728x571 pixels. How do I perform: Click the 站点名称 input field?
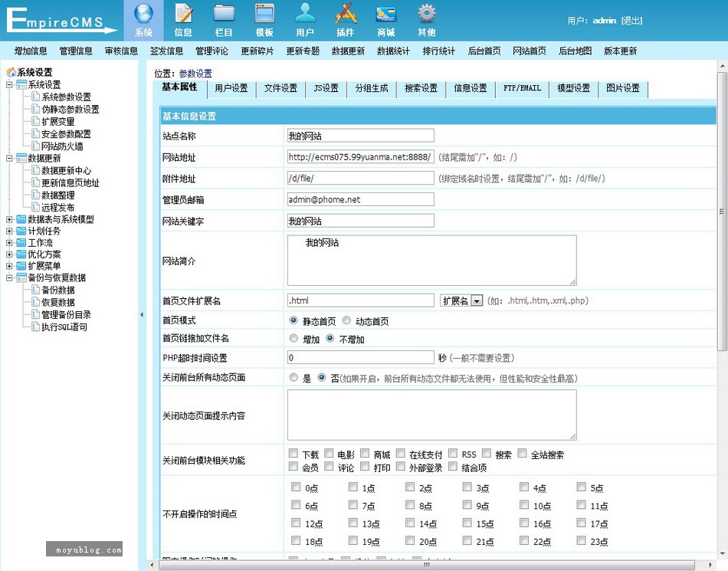point(361,136)
